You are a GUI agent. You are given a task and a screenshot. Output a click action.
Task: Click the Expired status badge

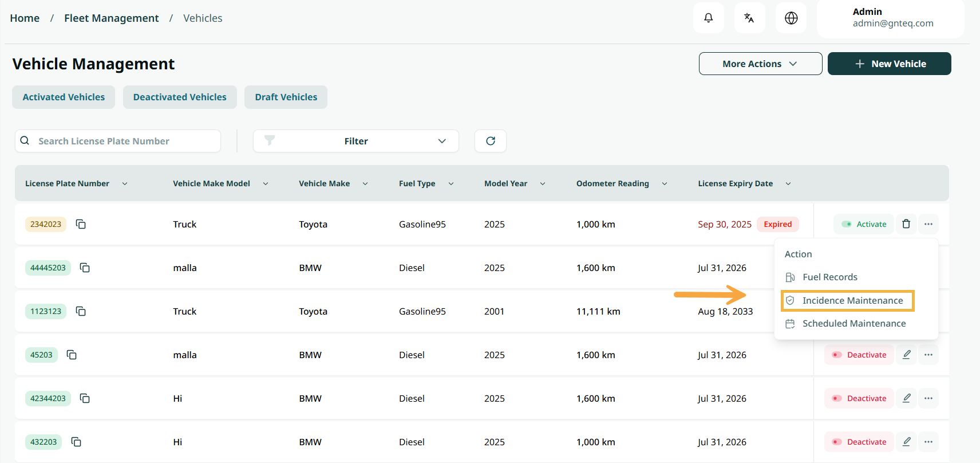pos(778,224)
